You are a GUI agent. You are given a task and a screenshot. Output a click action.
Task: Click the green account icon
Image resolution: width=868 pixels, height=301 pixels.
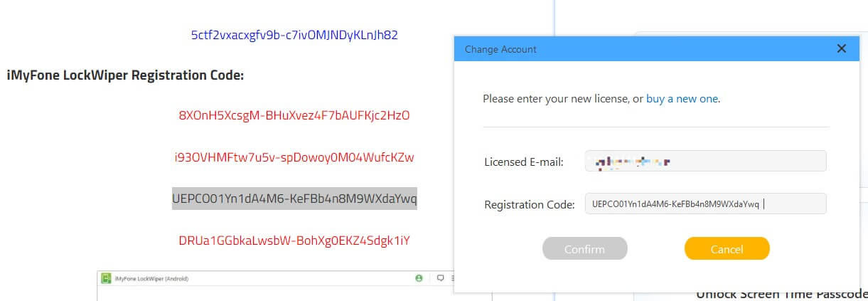tap(419, 278)
